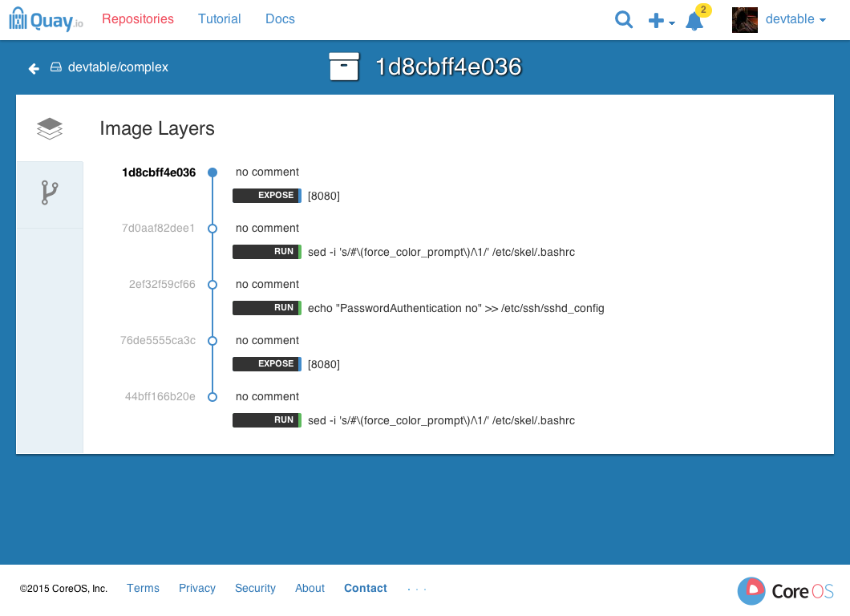Open the Docs page
This screenshot has height=616, width=850.
281,19
